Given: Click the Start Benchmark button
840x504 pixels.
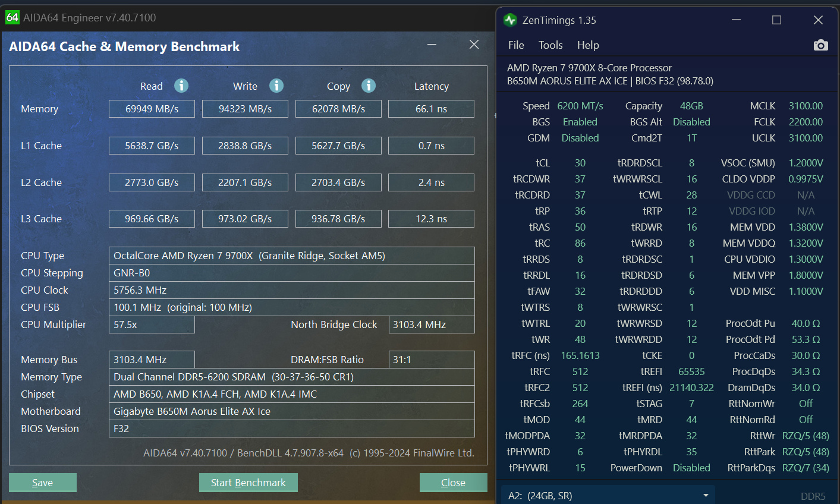Looking at the screenshot, I should 248,483.
